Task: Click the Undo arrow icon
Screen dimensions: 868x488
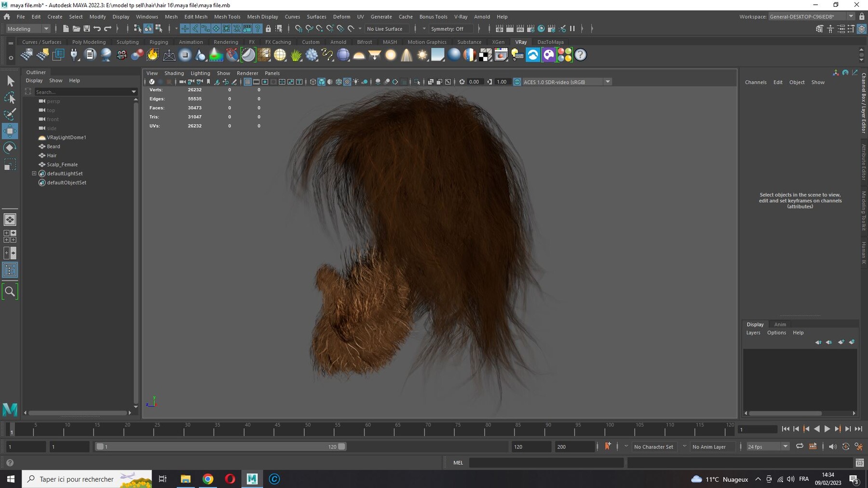Action: pyautogui.click(x=97, y=28)
